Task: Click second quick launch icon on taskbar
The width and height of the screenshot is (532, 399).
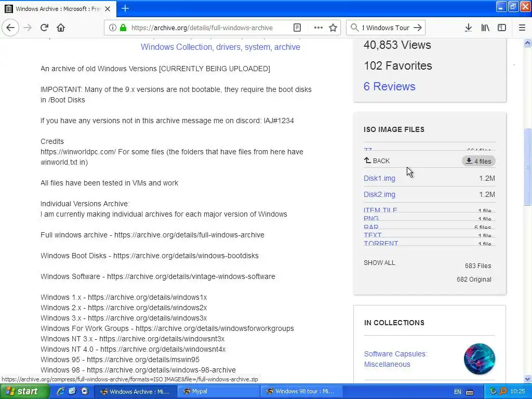Action: pyautogui.click(x=72, y=391)
